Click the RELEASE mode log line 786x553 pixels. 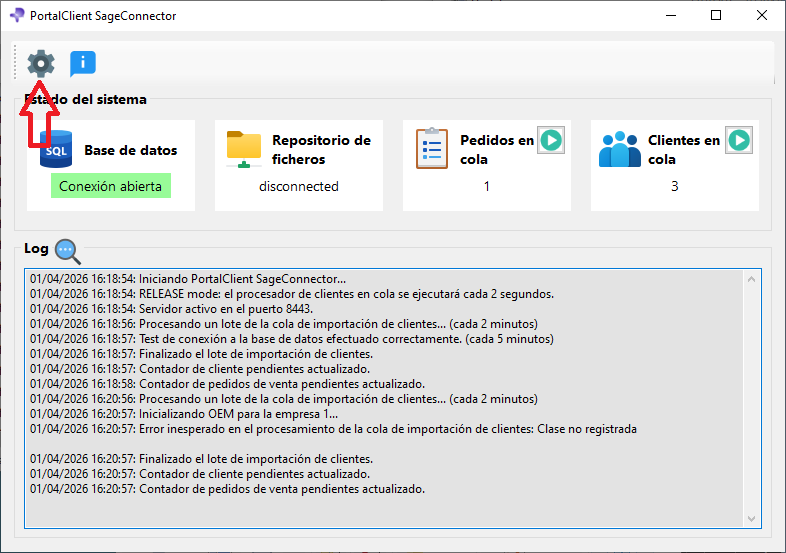[292, 294]
